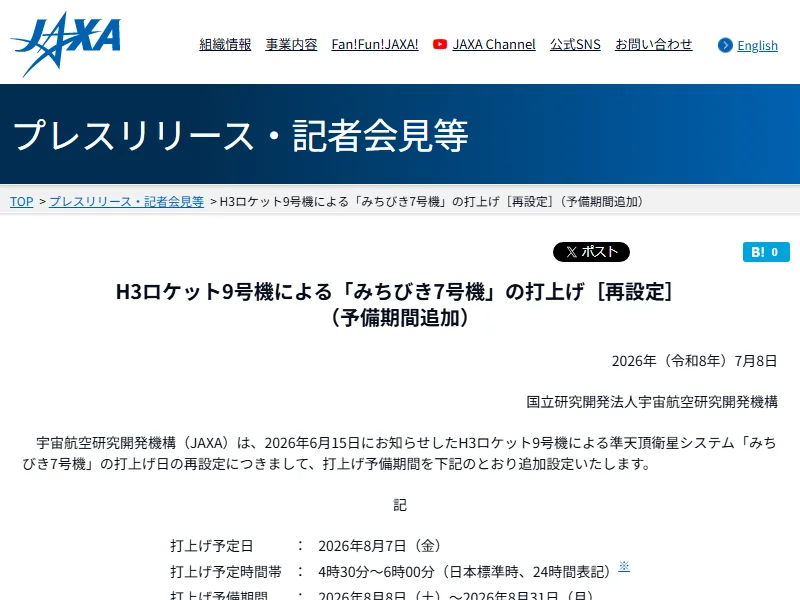Open the 組織情報 menu item
This screenshot has width=800, height=600.
coord(225,44)
